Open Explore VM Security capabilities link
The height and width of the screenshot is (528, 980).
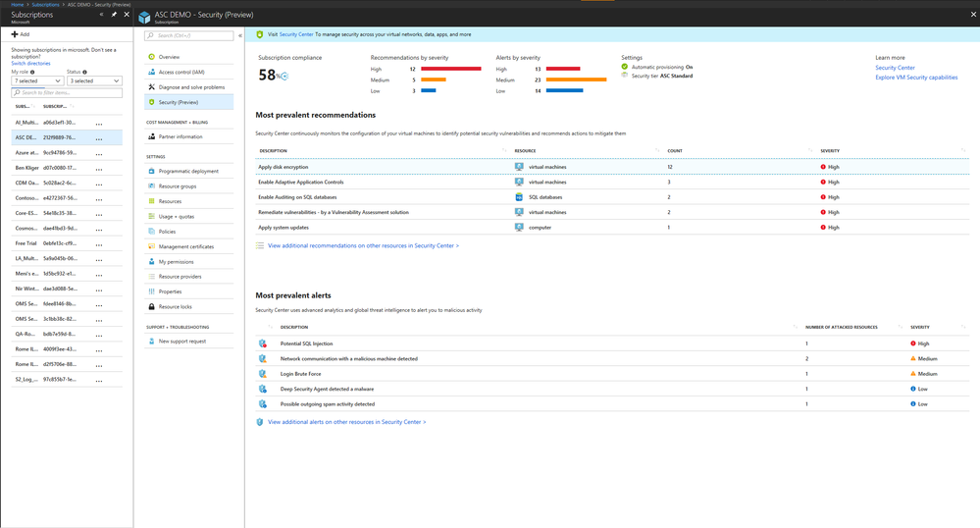pyautogui.click(x=916, y=78)
